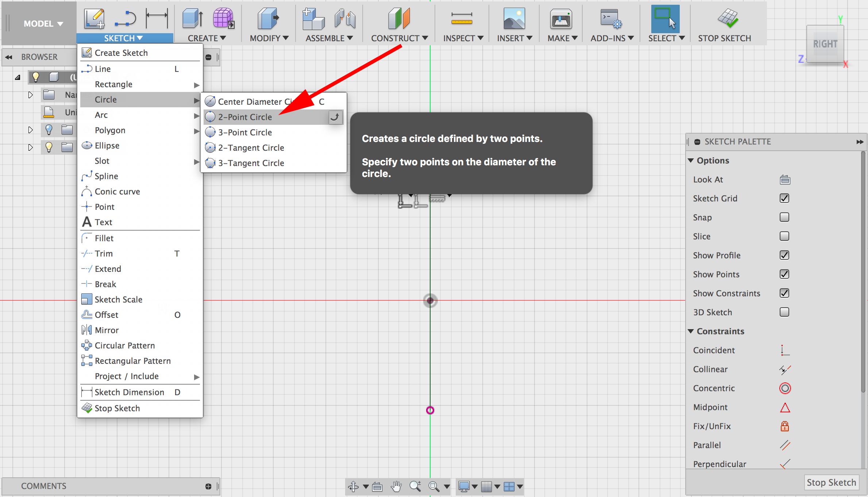The height and width of the screenshot is (497, 868).
Task: Expand Comments panel plus button
Action: [208, 486]
